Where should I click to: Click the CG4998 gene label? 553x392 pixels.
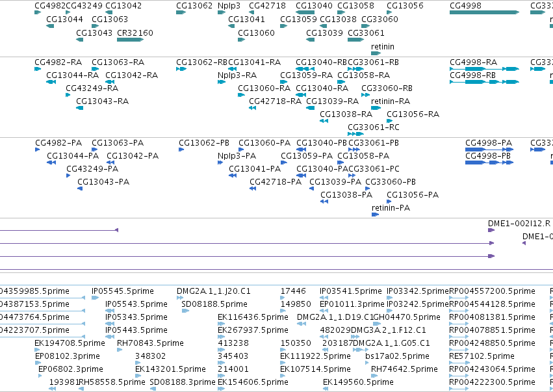coord(465,6)
